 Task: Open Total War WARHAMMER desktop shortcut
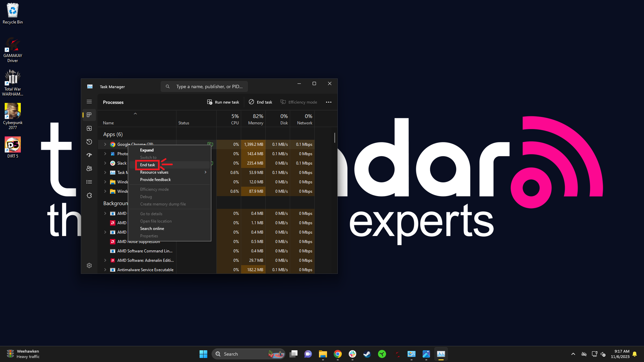click(x=13, y=83)
